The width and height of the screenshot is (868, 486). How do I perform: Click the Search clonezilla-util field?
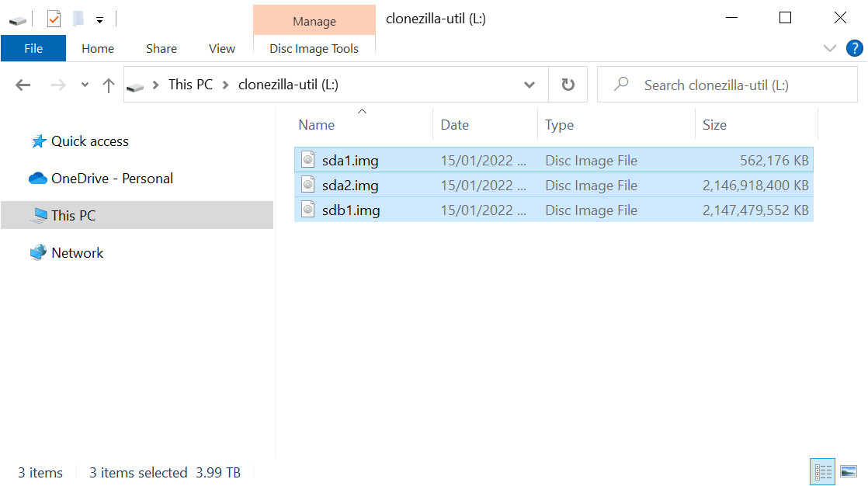[738, 85]
